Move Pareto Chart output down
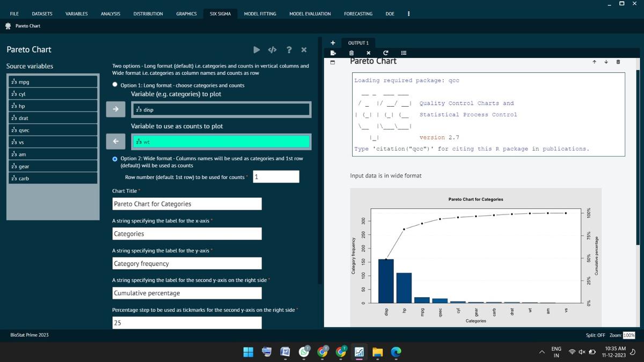Viewport: 644px width, 362px height. 606,62
